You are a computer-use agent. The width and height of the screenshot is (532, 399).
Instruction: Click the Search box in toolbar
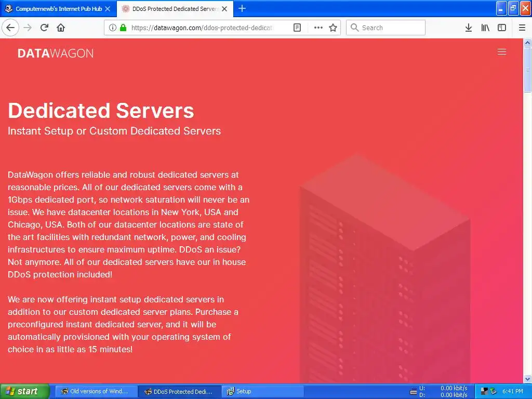click(385, 28)
